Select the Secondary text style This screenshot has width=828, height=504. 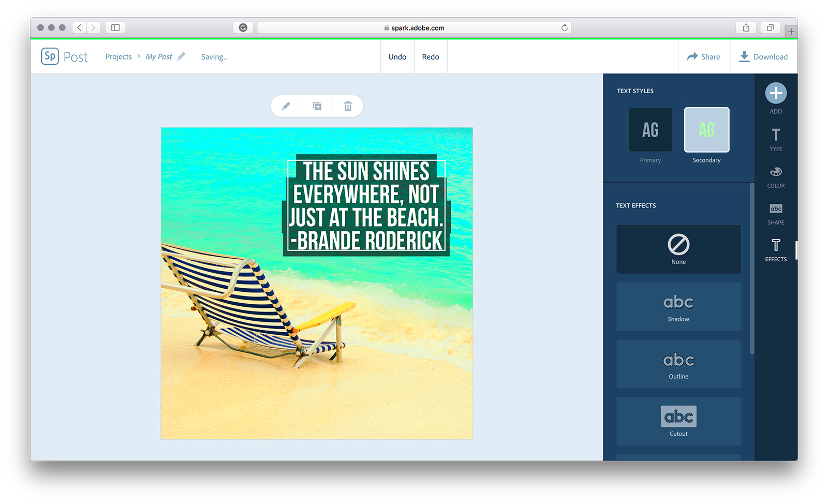(x=707, y=130)
